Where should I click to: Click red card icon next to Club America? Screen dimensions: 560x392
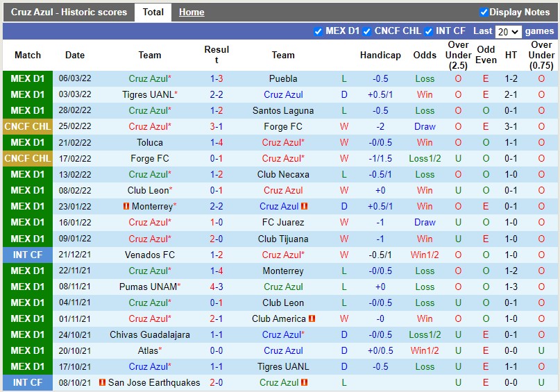tap(312, 318)
